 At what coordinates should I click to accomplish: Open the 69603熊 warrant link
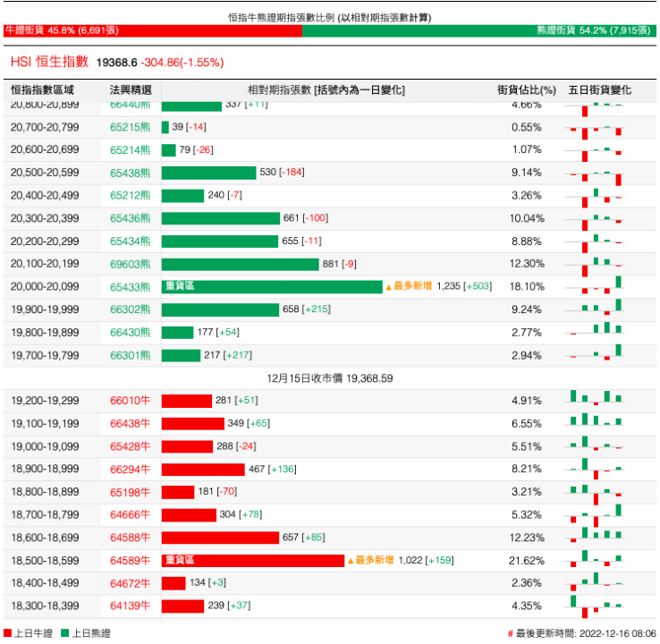tap(130, 265)
